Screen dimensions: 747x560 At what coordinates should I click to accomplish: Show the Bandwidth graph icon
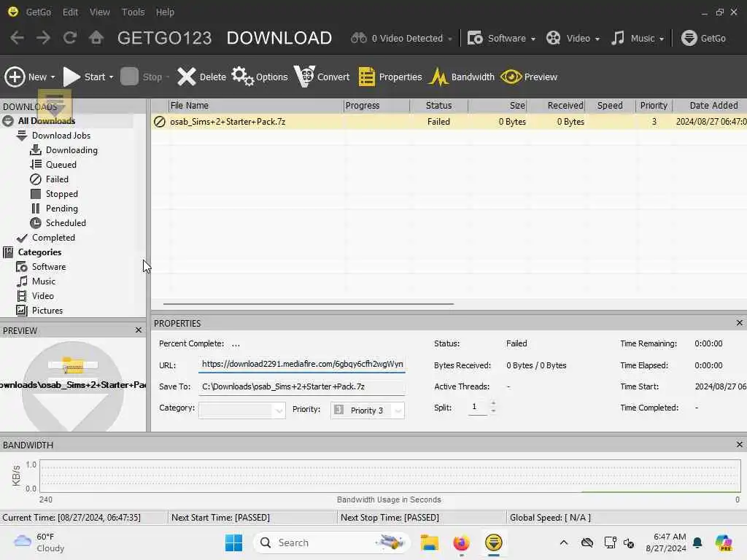pyautogui.click(x=438, y=77)
